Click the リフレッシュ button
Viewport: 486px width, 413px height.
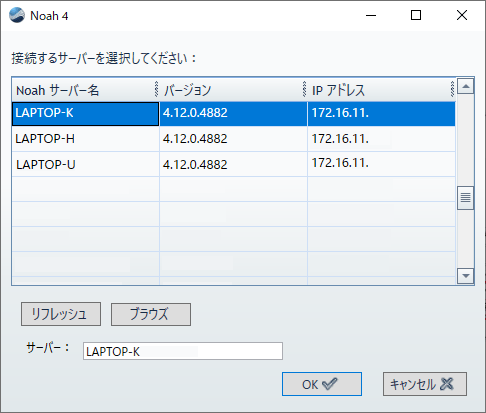[x=61, y=314]
